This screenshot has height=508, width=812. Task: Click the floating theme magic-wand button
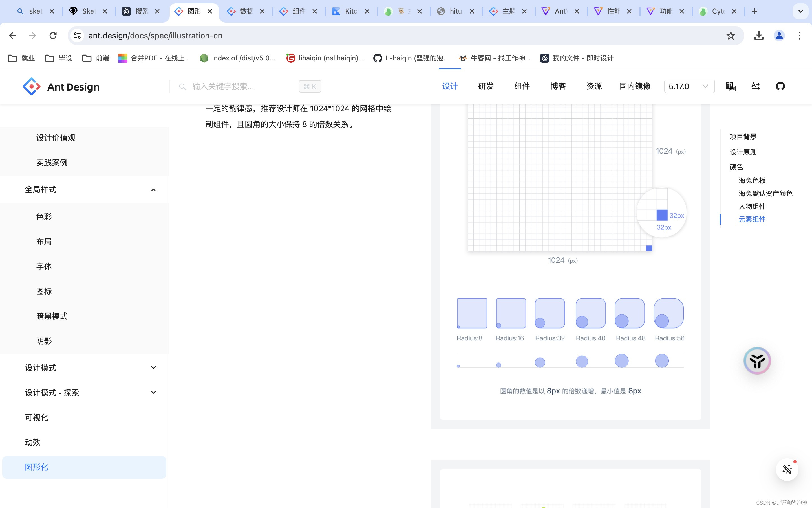pos(787,469)
